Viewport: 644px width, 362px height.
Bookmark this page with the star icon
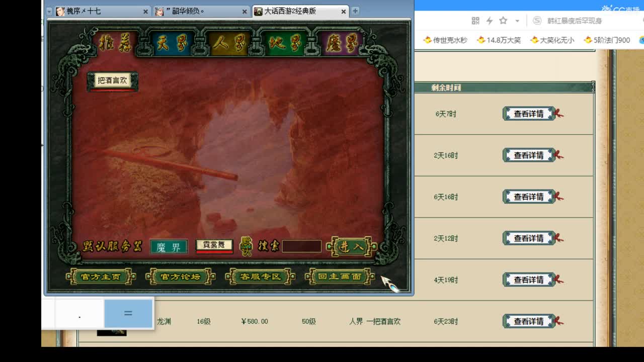[x=503, y=21]
